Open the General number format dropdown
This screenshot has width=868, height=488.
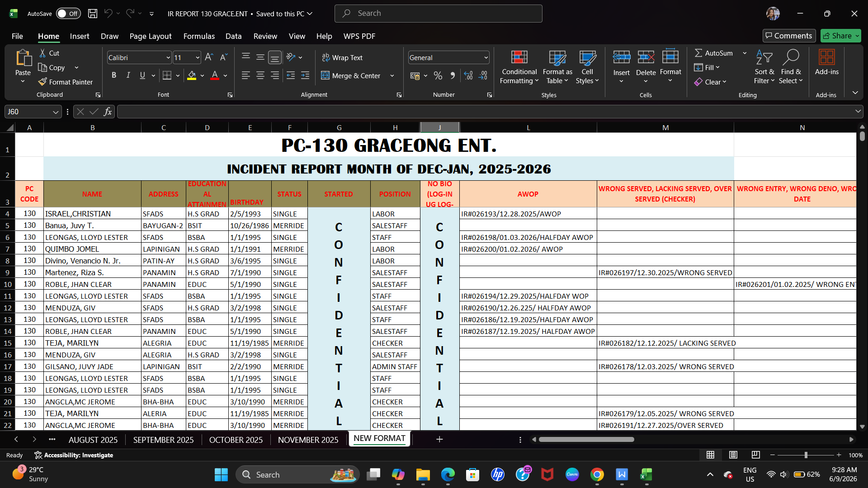(x=486, y=57)
